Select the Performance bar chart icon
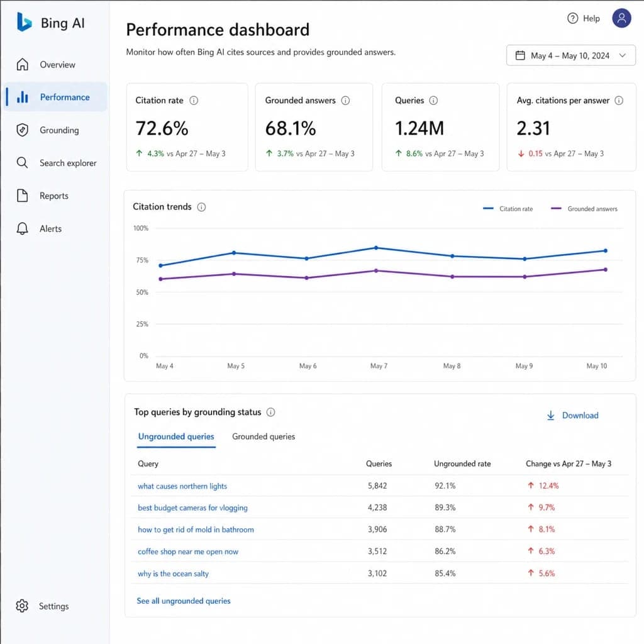The width and height of the screenshot is (644, 644). pyautogui.click(x=22, y=97)
